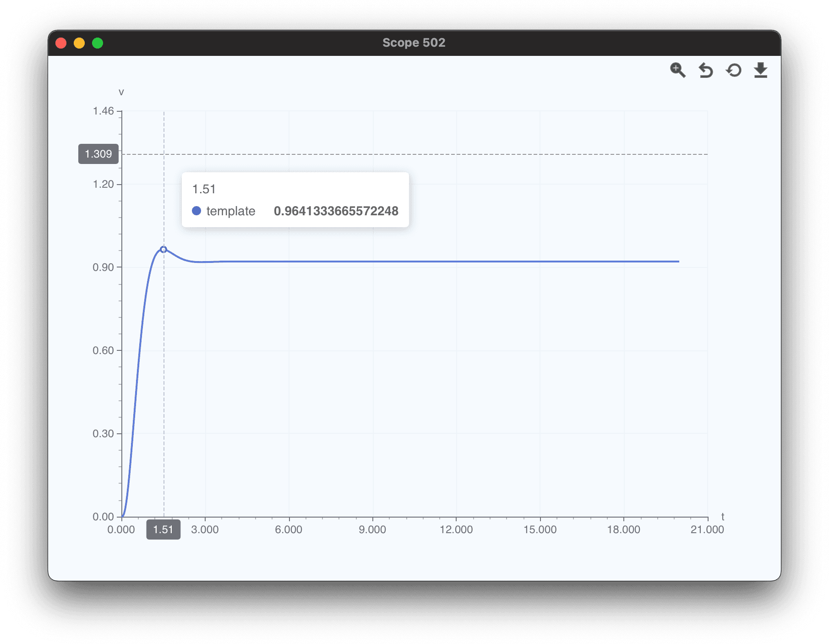The image size is (829, 644).
Task: Click the 0.30 label on the v axis
Action: coord(103,433)
